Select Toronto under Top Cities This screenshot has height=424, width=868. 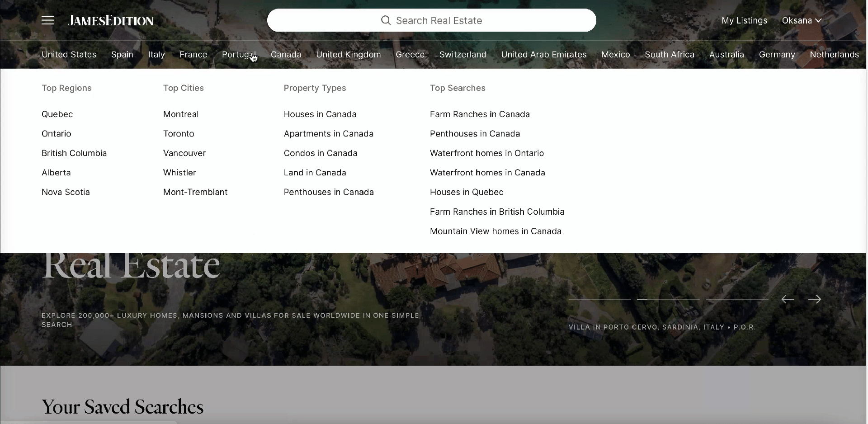point(179,134)
